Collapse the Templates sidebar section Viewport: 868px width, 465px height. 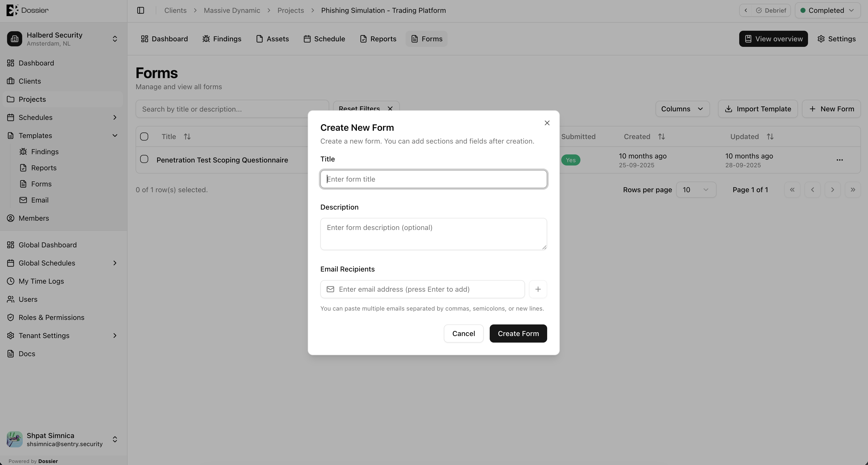click(115, 135)
